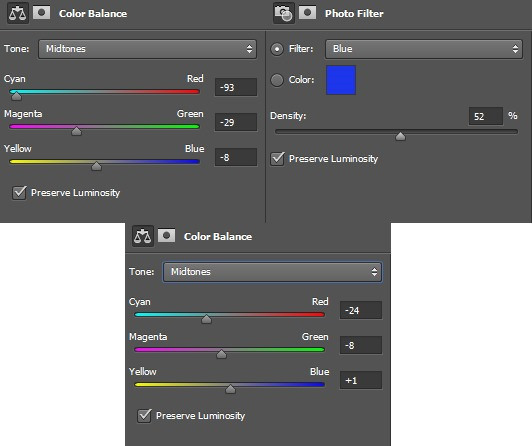
Task: Click the Density slider handle
Action: [x=400, y=136]
